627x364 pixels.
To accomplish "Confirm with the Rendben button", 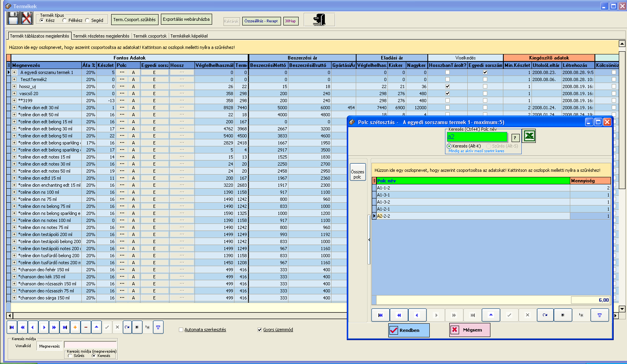I will click(x=409, y=330).
